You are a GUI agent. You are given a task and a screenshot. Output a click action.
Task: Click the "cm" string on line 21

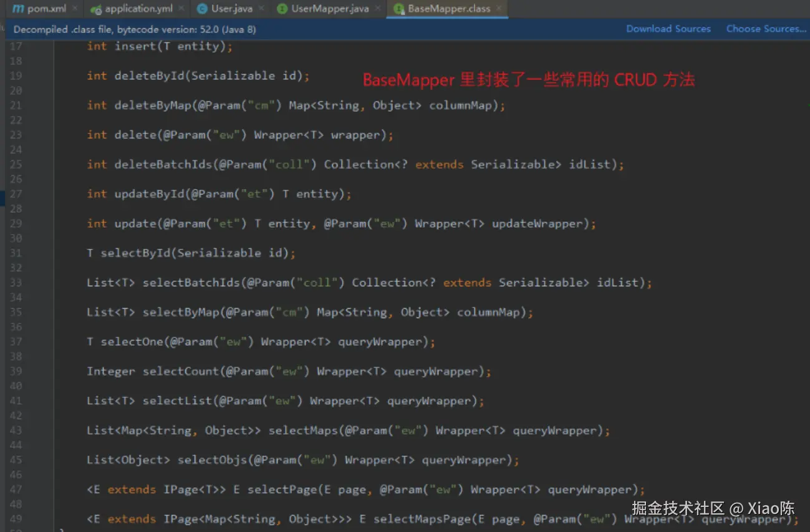click(261, 105)
